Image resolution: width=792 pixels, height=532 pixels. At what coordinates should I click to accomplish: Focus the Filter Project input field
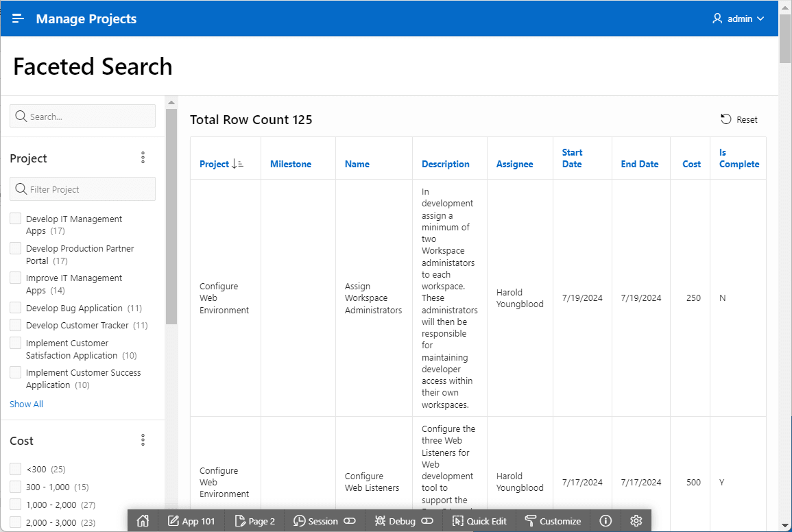coord(82,189)
